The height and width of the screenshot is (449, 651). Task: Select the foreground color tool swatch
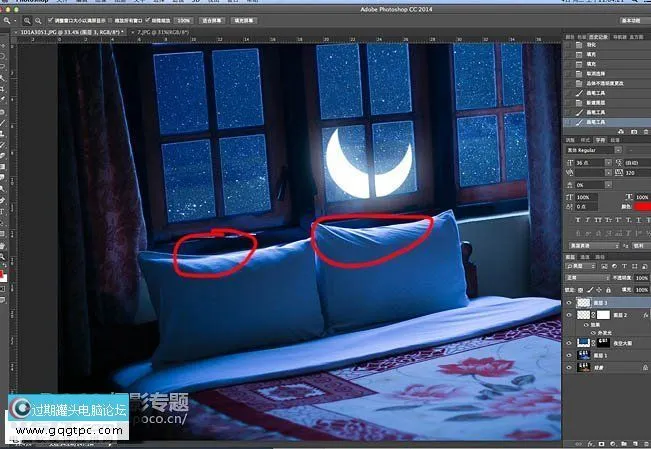click(x=3, y=272)
